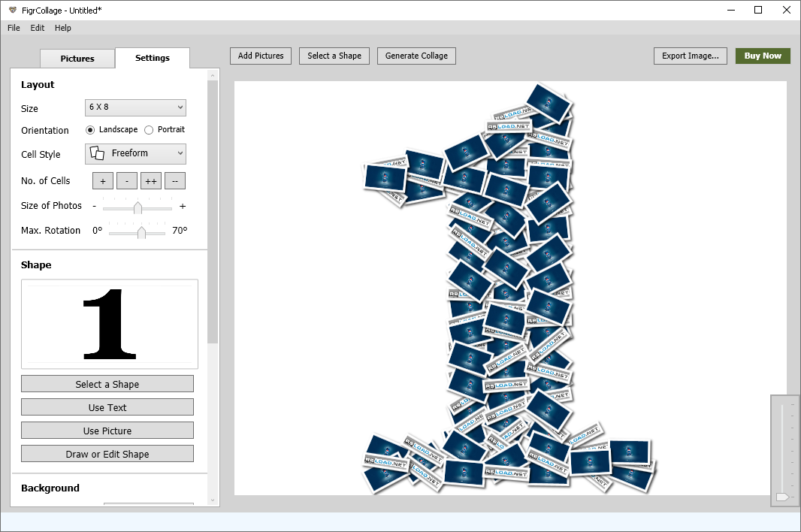801x532 pixels.
Task: Remove one cell with the - button
Action: [127, 181]
